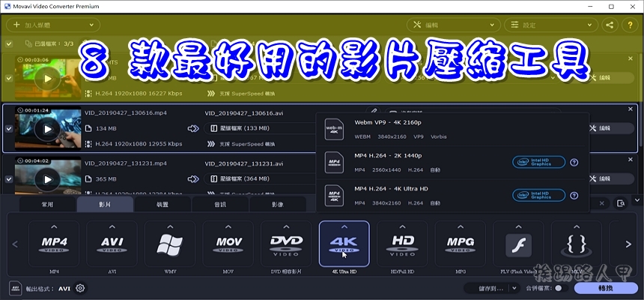644x300 pixels.
Task: Switch to the Devices tab
Action: [162, 205]
